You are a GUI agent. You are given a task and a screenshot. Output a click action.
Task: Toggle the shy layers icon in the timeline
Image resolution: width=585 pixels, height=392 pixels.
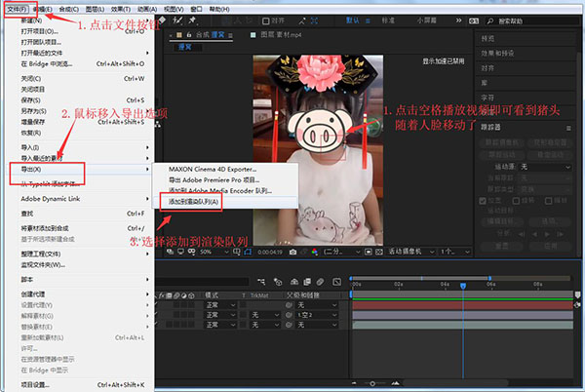pos(294,282)
